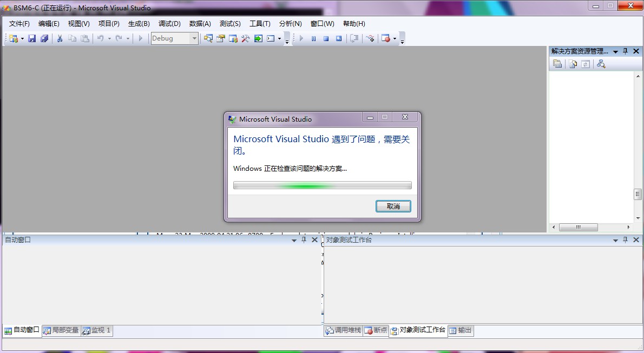The image size is (644, 353).
Task: Click Refresh icon in Solution Explorer toolbar
Action: 586,64
